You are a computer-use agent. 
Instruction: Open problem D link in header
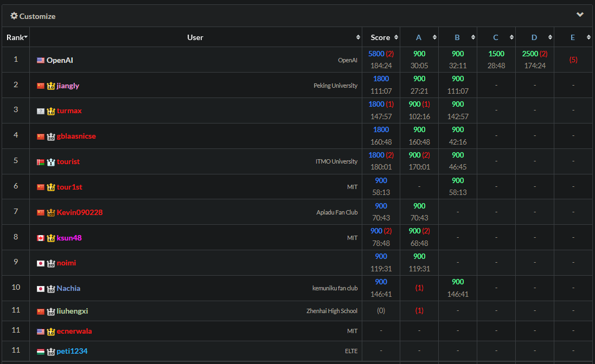[534, 37]
